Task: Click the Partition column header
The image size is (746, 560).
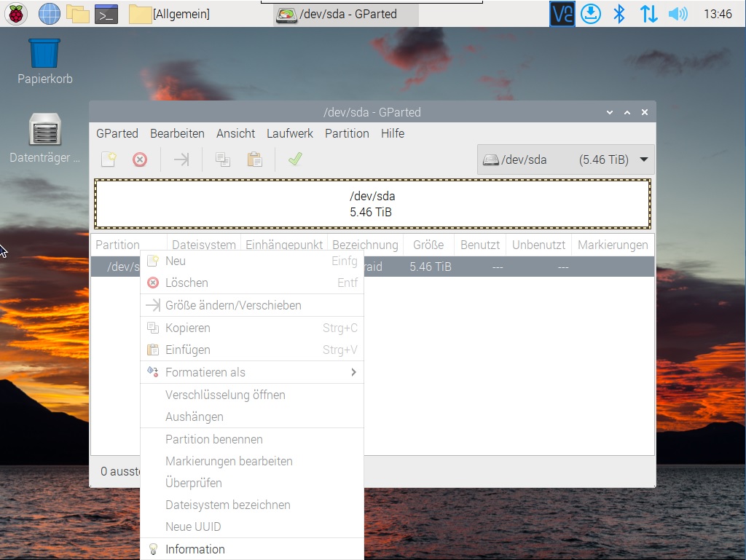Action: coord(128,245)
